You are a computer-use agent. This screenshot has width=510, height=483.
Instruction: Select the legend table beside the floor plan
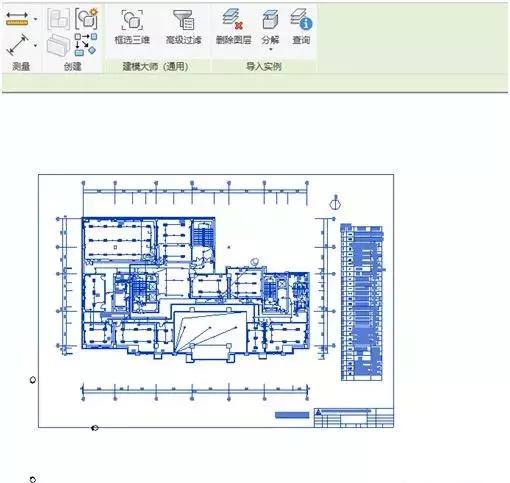tap(362, 302)
